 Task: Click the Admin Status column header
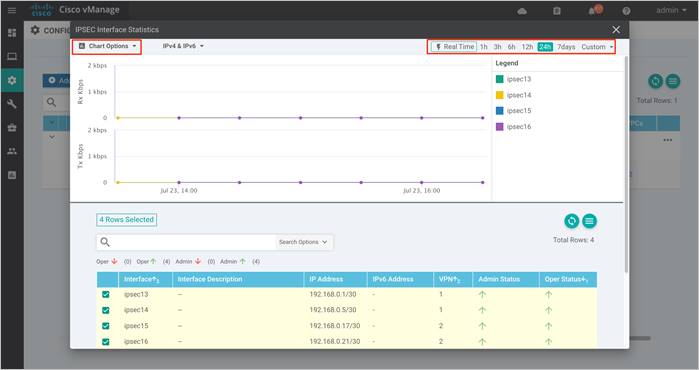point(506,280)
